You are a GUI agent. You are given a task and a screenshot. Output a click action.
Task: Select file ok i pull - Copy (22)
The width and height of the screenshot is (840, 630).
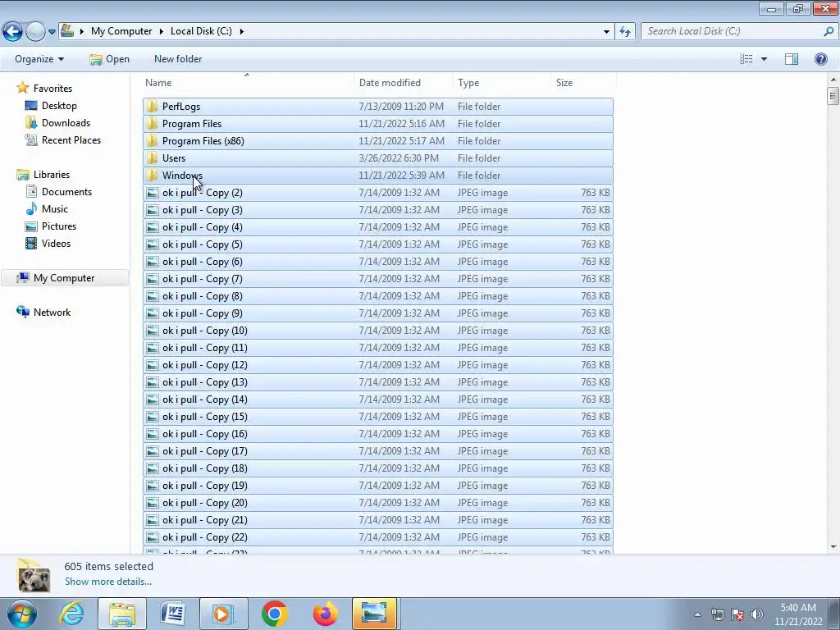(378, 537)
